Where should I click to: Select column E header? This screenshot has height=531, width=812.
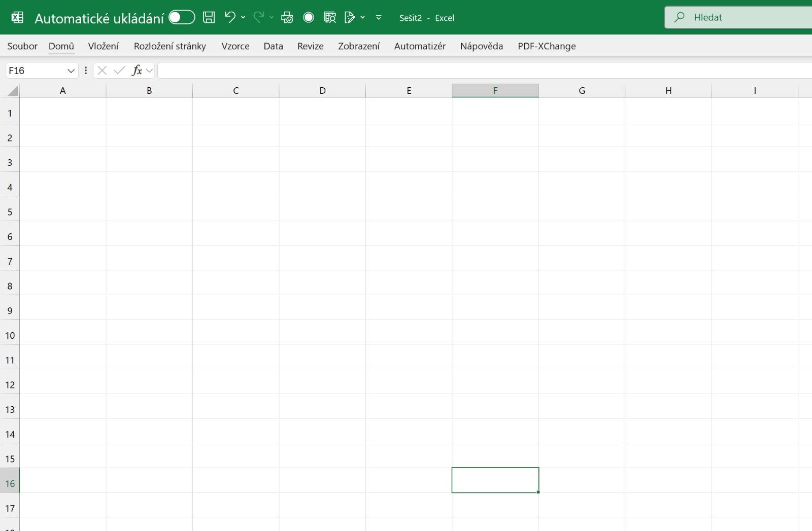409,91
